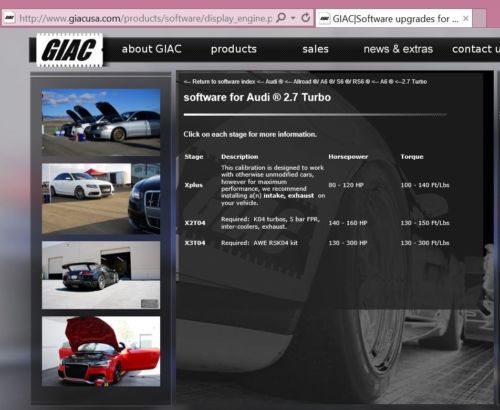Image resolution: width=500 pixels, height=410 pixels.
Task: Click thumbnail of white and black Audis
Action: pyautogui.click(x=101, y=198)
